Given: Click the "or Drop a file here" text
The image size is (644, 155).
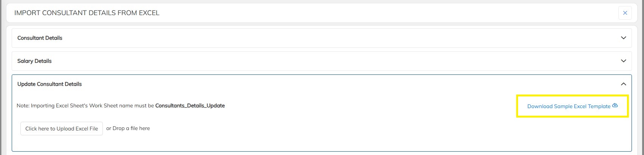Looking at the screenshot, I should pos(128,128).
